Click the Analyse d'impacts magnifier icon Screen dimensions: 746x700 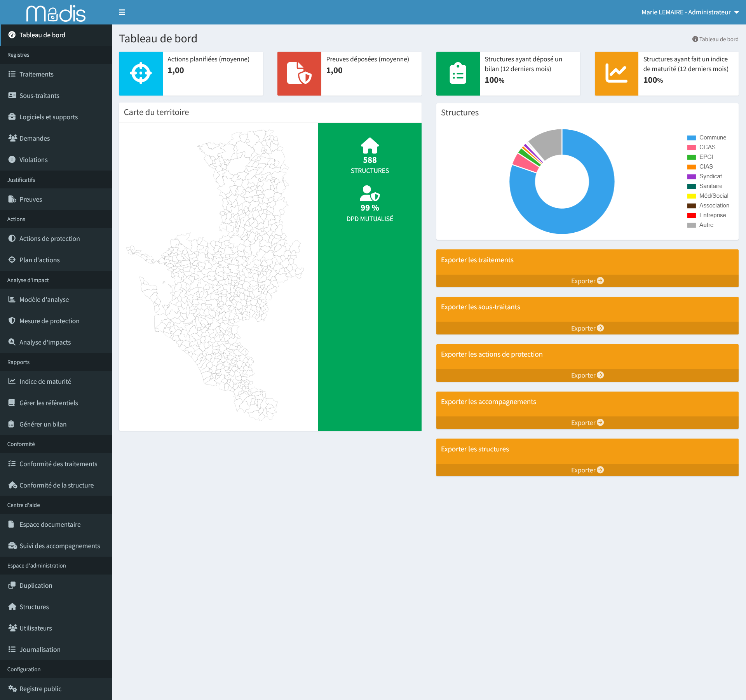12,342
